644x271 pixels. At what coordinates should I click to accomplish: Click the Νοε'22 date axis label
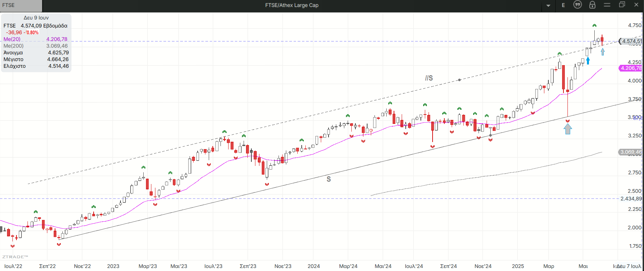(83, 266)
